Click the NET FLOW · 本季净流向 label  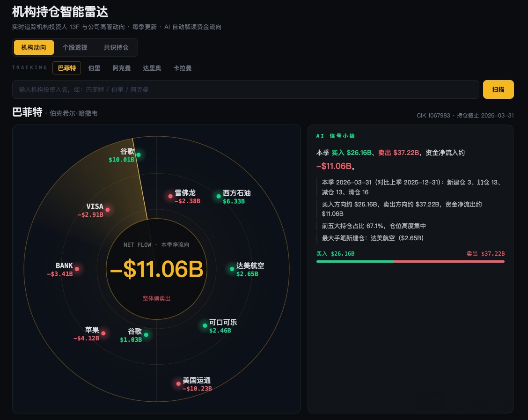(156, 245)
